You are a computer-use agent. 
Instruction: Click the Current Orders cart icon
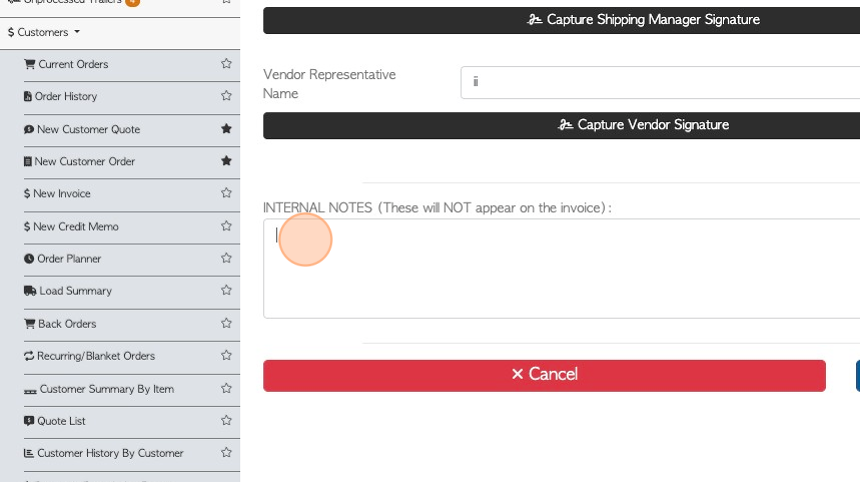pyautogui.click(x=29, y=64)
